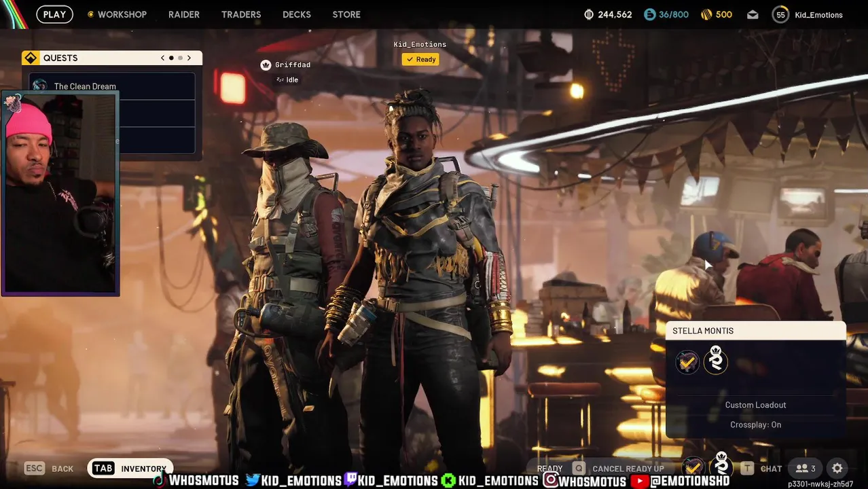Click the gold currency icon beside 500
This screenshot has width=868, height=489.
click(x=706, y=14)
